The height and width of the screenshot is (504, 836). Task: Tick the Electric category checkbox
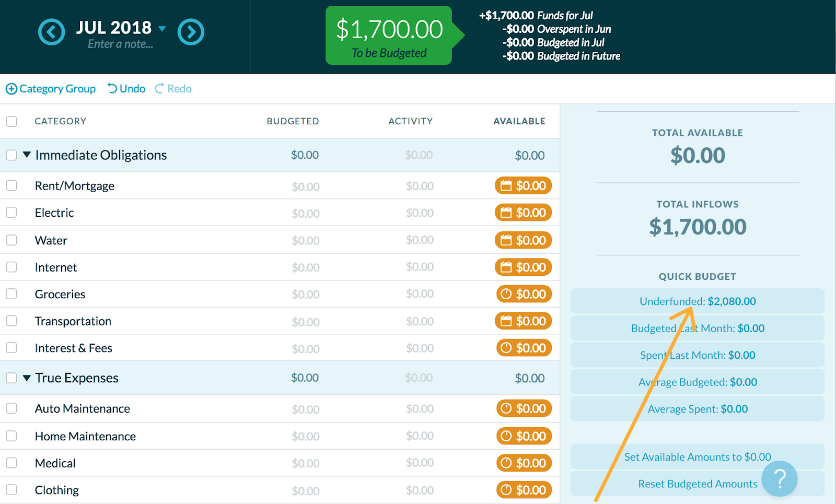11,213
